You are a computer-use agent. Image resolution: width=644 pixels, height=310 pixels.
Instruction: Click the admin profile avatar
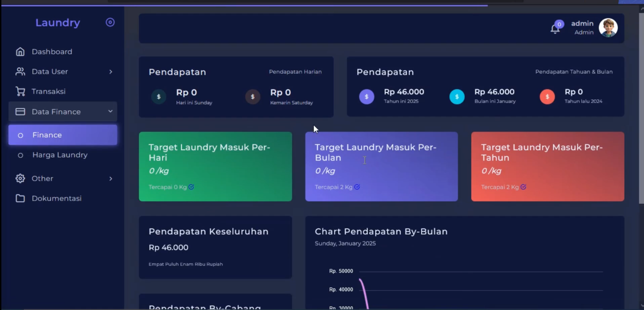[608, 28]
